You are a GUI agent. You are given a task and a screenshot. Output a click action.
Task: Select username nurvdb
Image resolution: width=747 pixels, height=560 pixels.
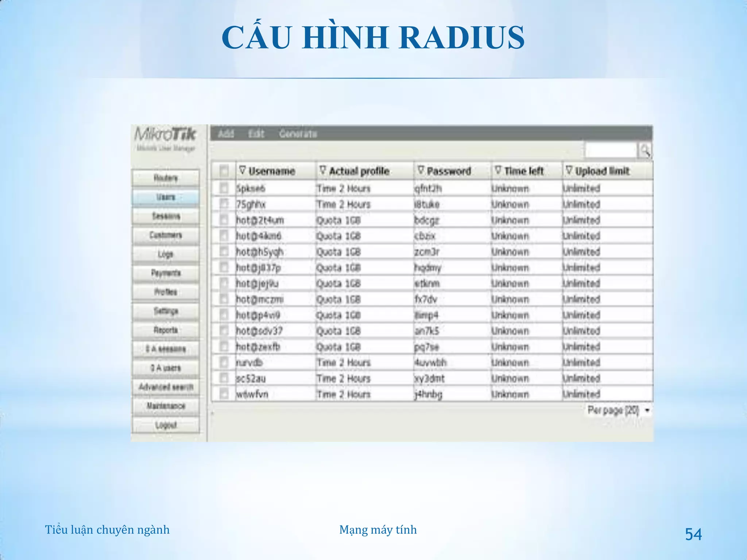249,363
